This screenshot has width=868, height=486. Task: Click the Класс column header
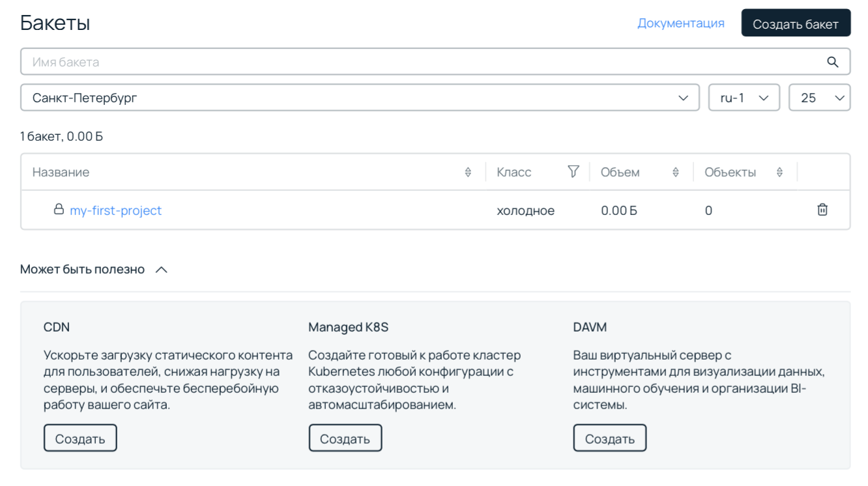click(x=514, y=173)
